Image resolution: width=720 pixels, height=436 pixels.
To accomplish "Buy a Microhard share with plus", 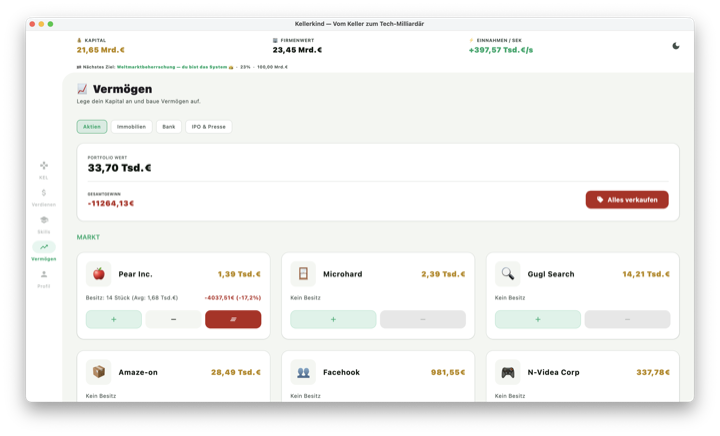I will click(x=333, y=319).
